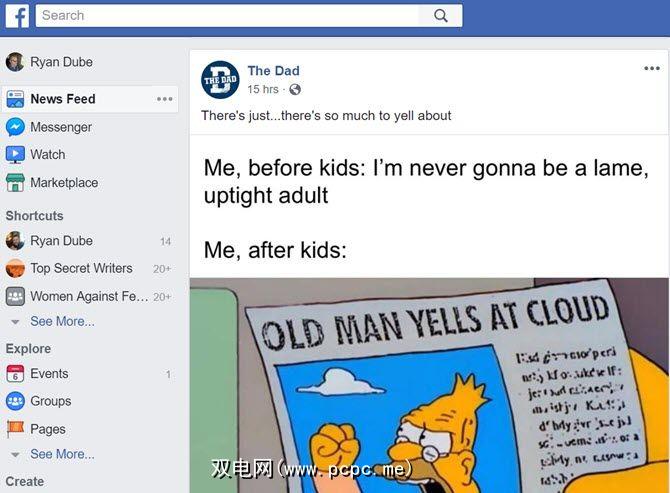Expand See More under Explore
This screenshot has height=493, width=670.
click(62, 454)
